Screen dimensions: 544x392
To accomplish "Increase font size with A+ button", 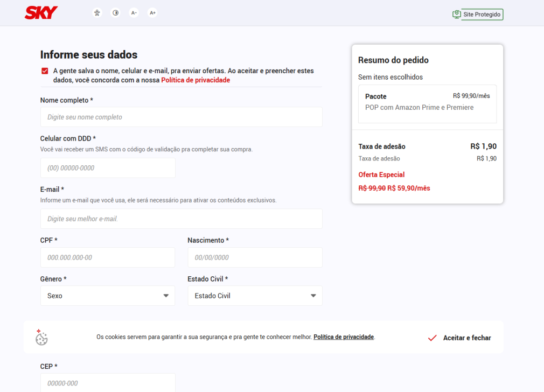I will pos(152,13).
